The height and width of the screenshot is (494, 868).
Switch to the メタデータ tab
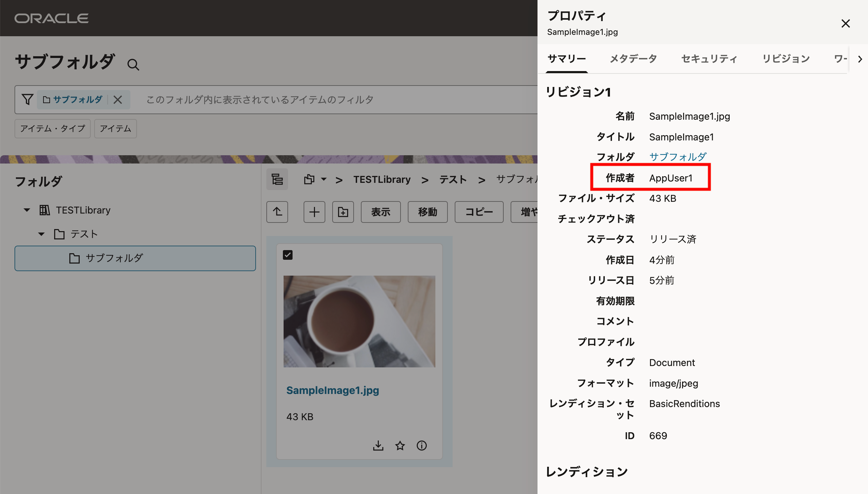pos(633,59)
